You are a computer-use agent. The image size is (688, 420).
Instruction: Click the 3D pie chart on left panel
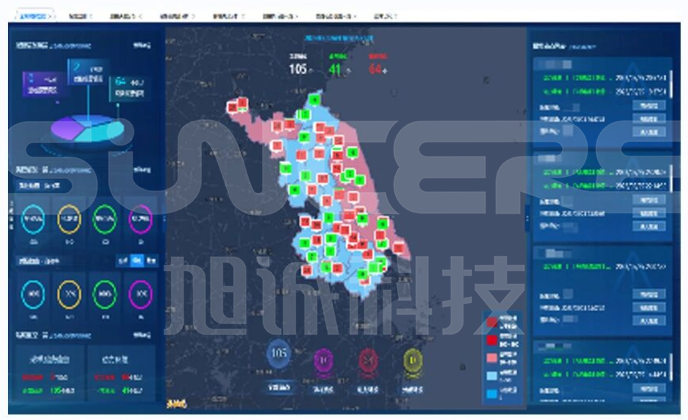[x=88, y=128]
